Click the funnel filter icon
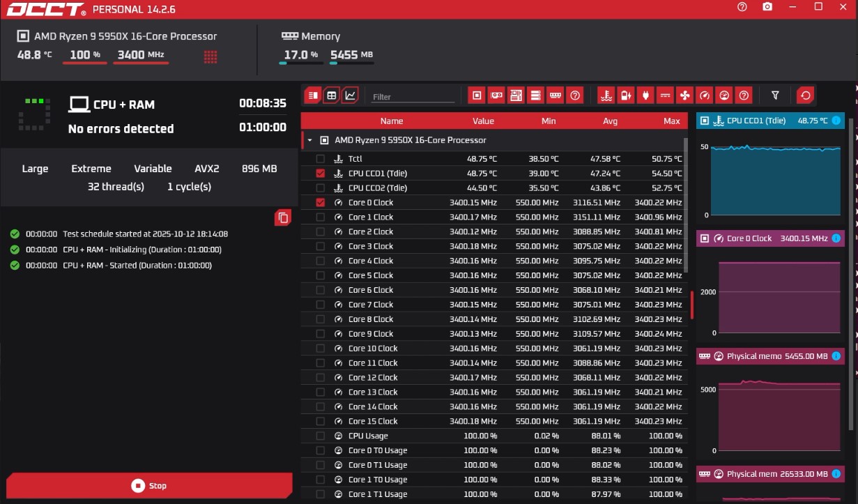Screen dimensions: 858x504 [x=775, y=95]
